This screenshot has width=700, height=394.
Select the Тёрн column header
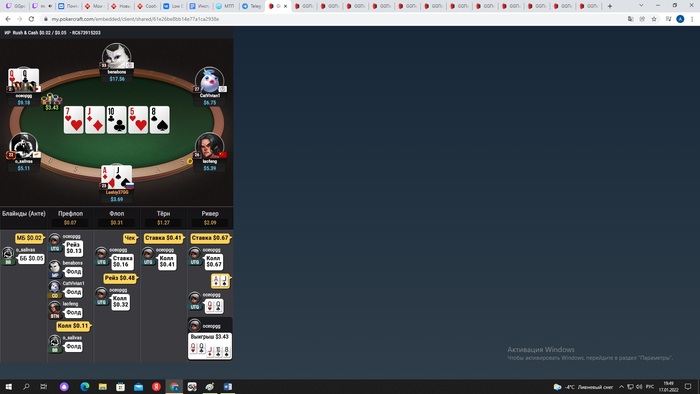(163, 214)
